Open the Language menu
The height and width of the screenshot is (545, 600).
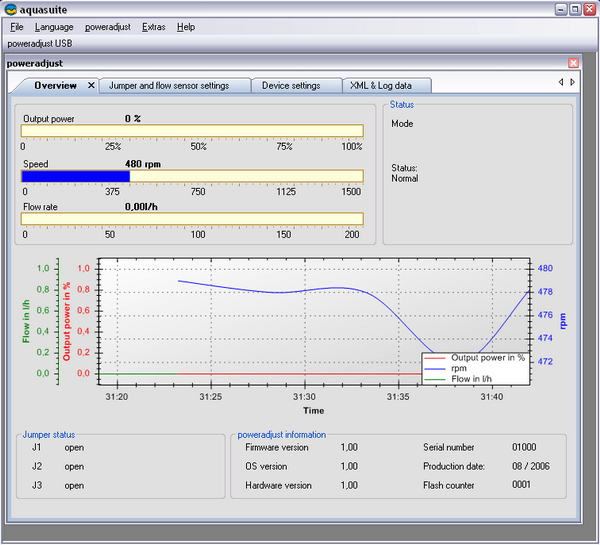54,27
